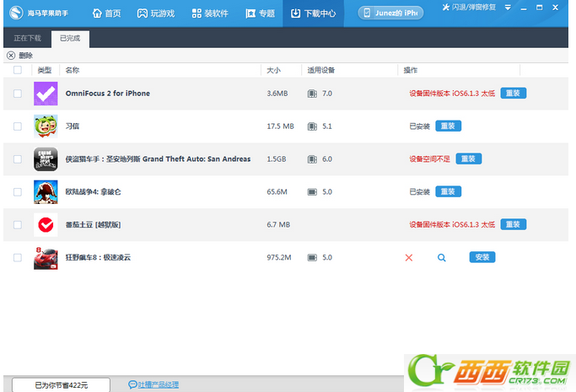Open the title bar dropdown menu arrow

tap(508, 8)
